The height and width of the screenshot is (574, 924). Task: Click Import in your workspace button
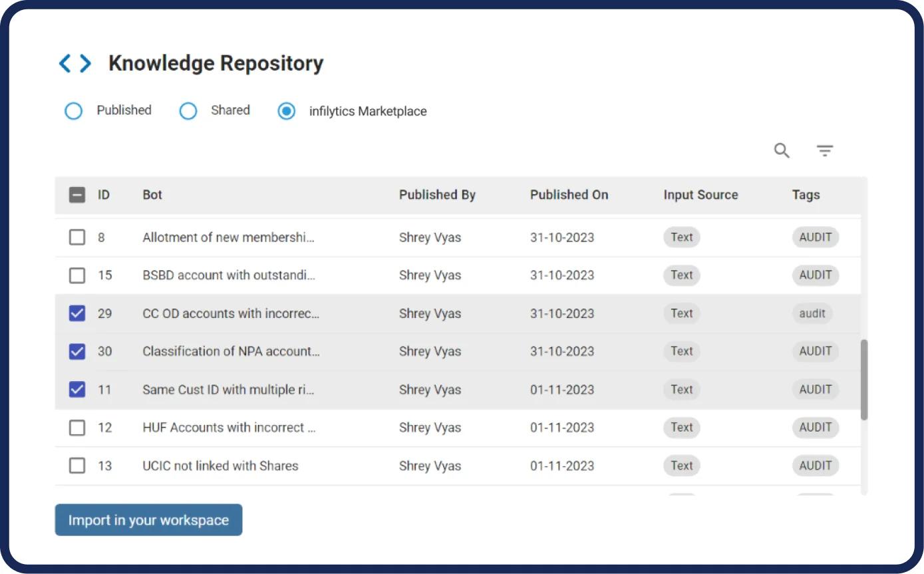[148, 520]
